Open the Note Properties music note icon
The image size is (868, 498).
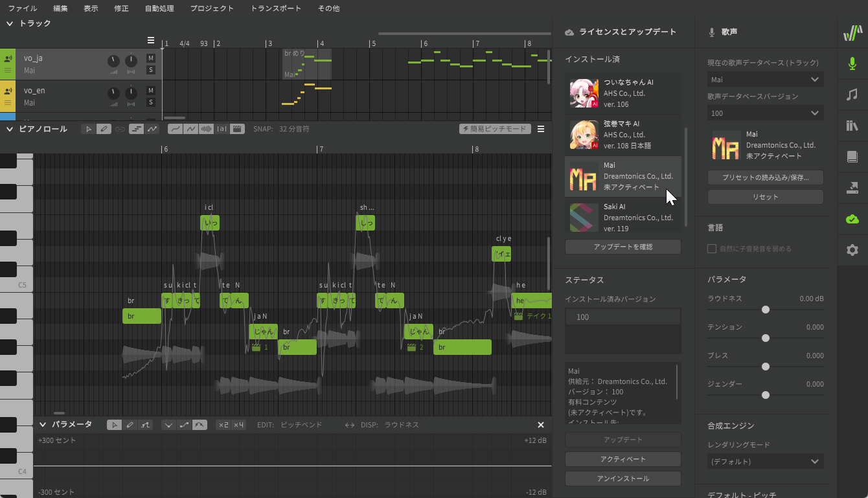coord(852,95)
